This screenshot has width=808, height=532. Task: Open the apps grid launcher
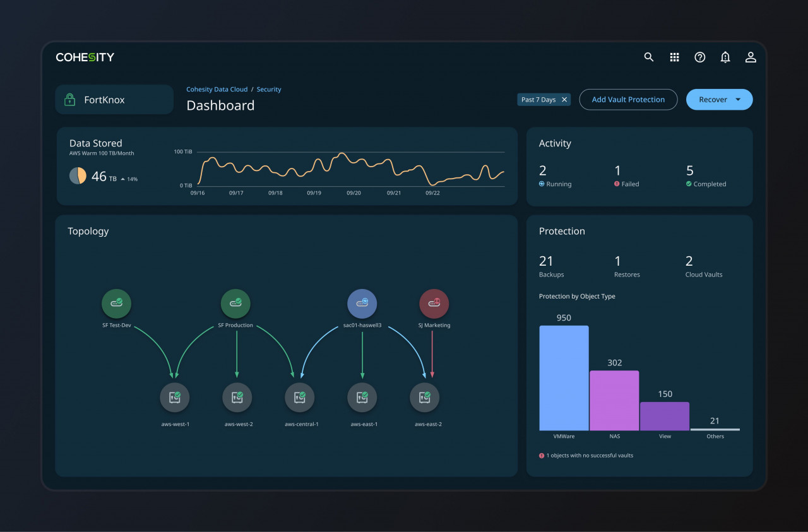click(x=674, y=57)
